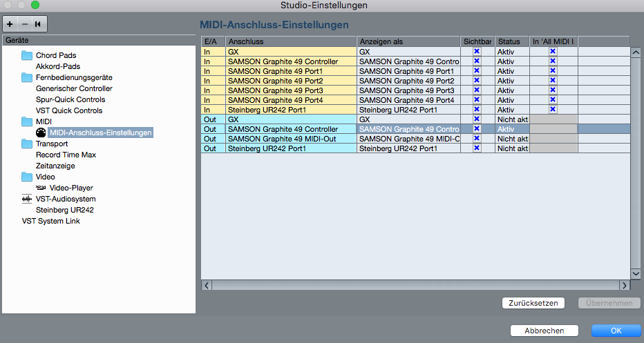Toggle Sichtbar for SAMSON Graphite 49 MIDI-Out
This screenshot has height=343, width=644.
point(477,138)
